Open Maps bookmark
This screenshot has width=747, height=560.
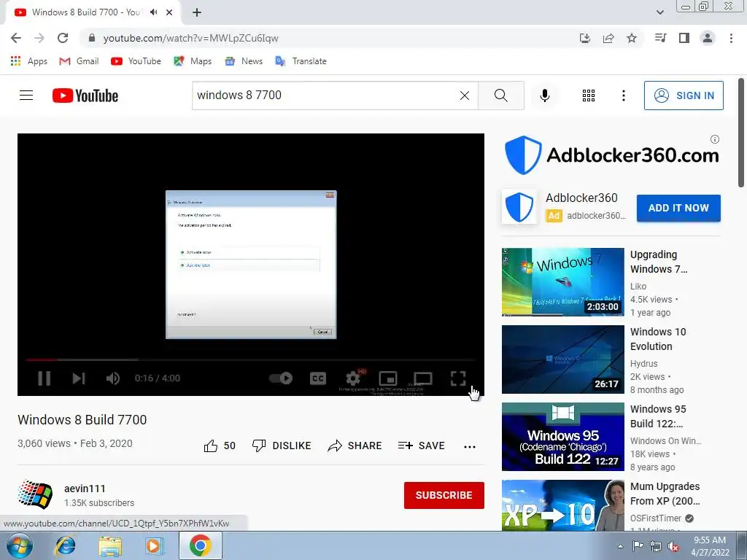[x=193, y=61]
